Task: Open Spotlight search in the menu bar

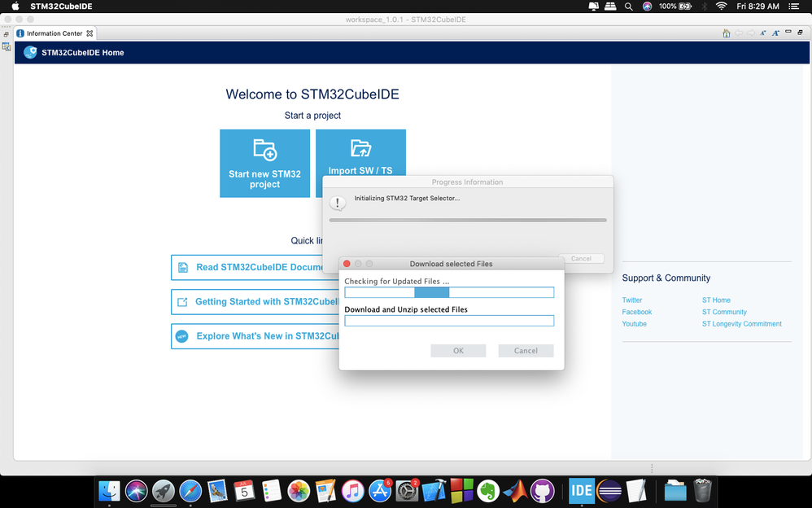Action: (628, 7)
